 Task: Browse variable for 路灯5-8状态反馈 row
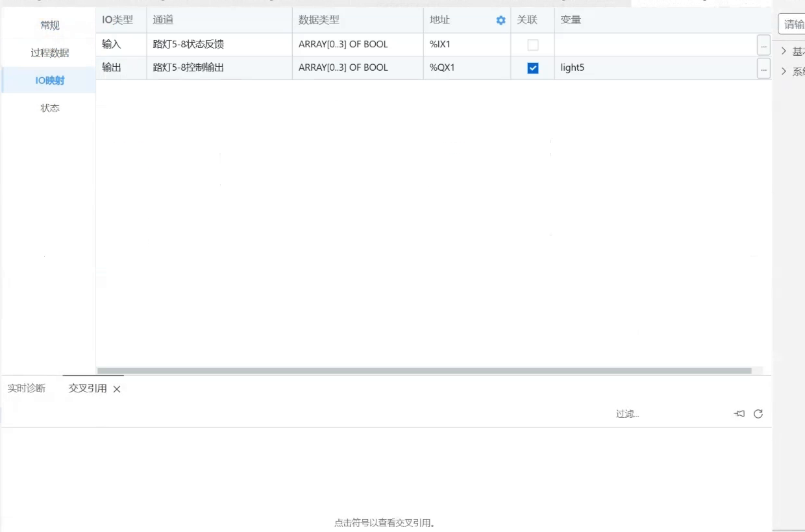click(763, 45)
